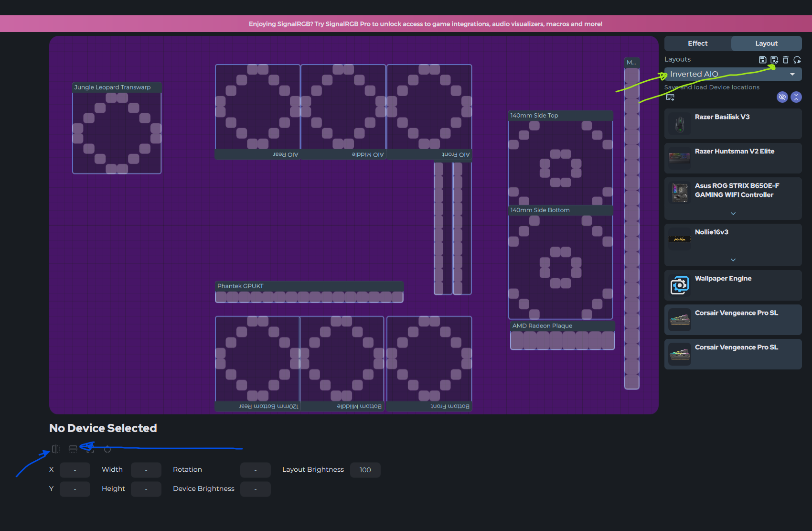Screen dimensions: 812x531
Task: Click the Nollie16v3 logo thumbnail
Action: (680, 239)
